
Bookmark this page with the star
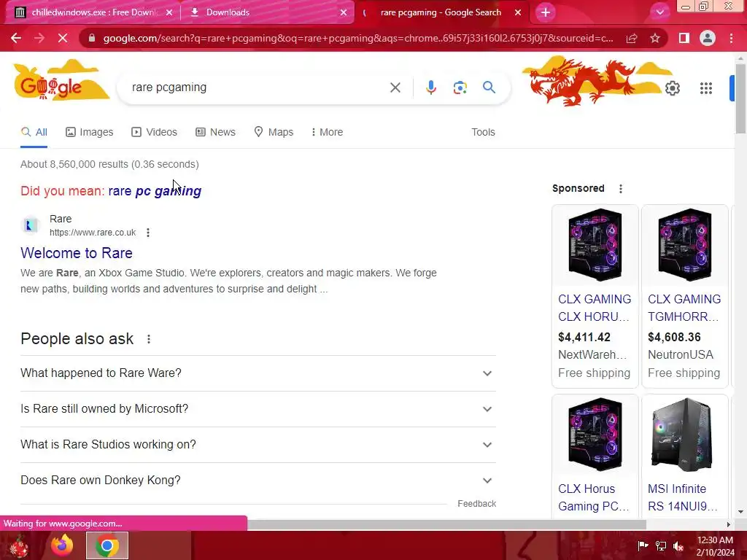point(655,38)
